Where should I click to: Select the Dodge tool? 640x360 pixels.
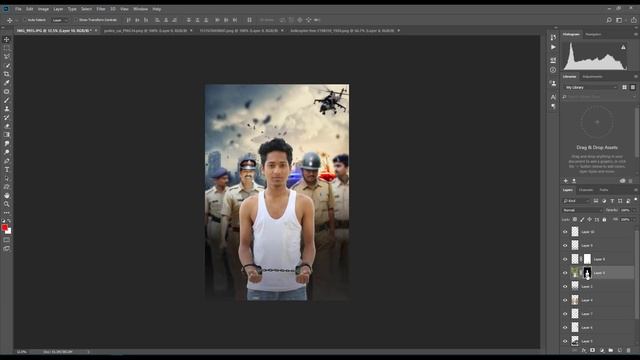pos(7,152)
